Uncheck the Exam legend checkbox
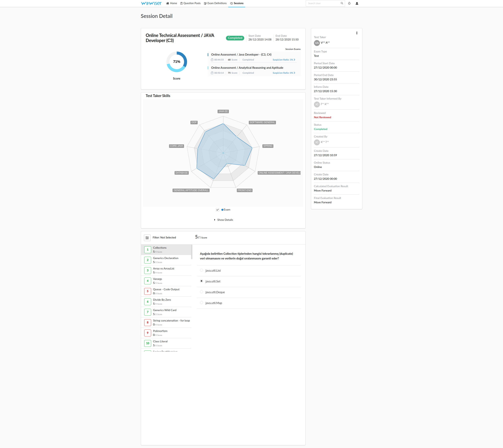503x448 pixels. [x=217, y=210]
